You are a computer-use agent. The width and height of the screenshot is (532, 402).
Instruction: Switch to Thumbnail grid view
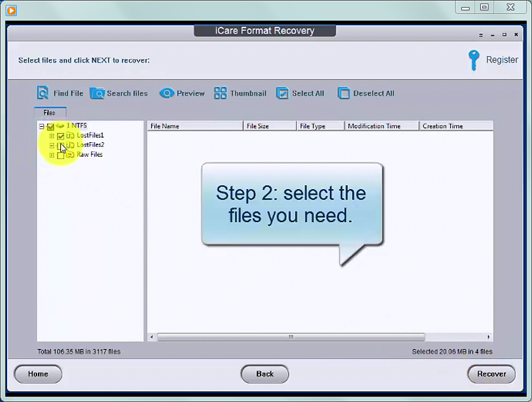tap(220, 93)
